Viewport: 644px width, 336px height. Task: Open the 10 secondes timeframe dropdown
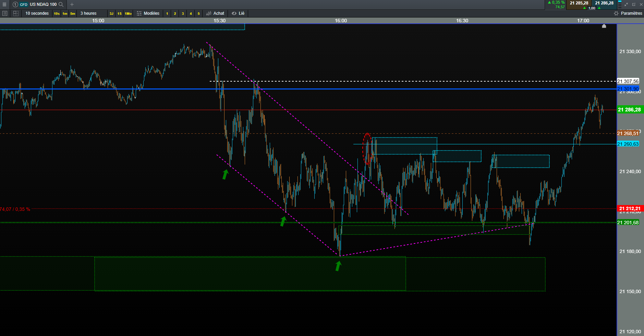37,13
